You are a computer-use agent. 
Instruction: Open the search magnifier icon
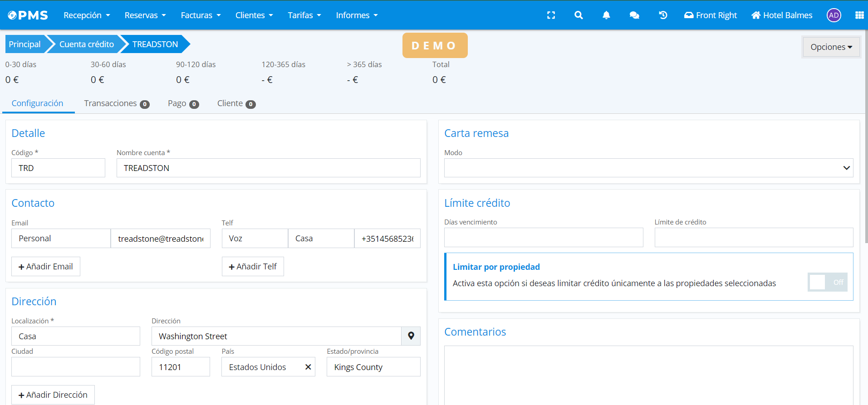point(579,15)
